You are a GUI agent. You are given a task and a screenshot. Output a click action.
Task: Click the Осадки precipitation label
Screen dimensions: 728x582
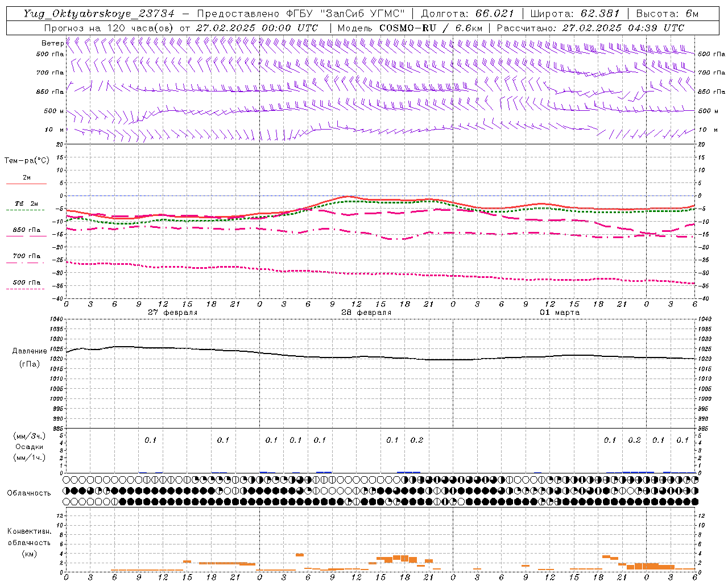tap(29, 447)
